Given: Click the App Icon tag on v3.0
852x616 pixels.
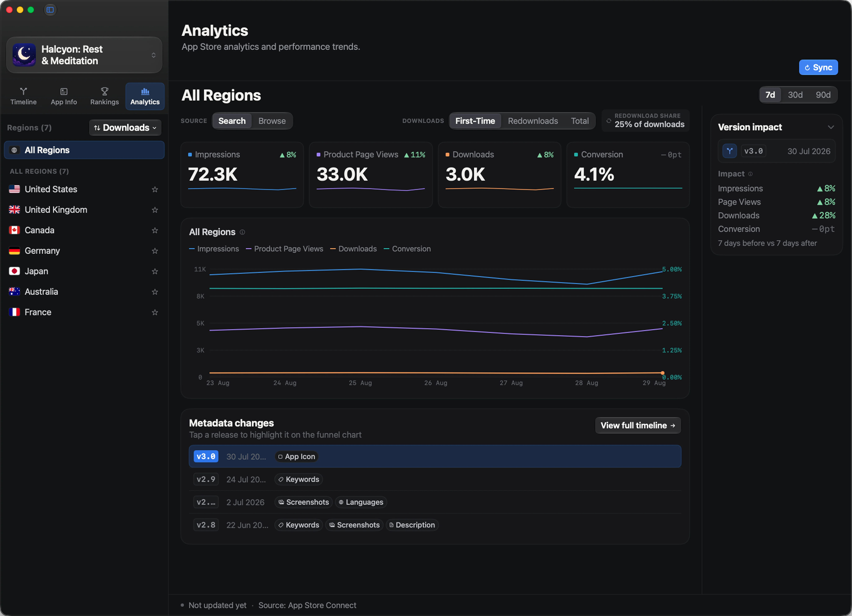Looking at the screenshot, I should pyautogui.click(x=296, y=457).
